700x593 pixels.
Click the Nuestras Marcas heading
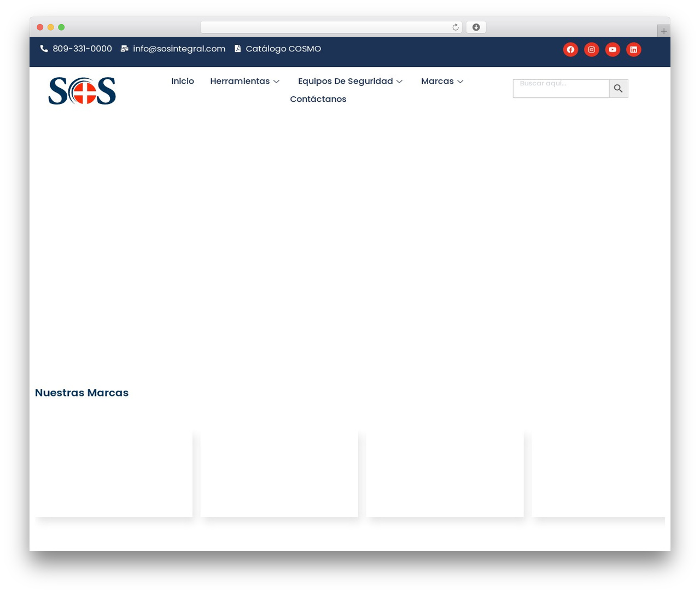tap(82, 393)
